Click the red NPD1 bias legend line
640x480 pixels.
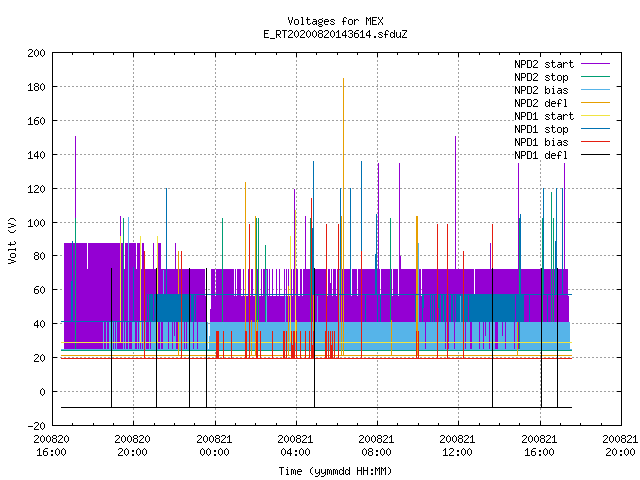596,142
